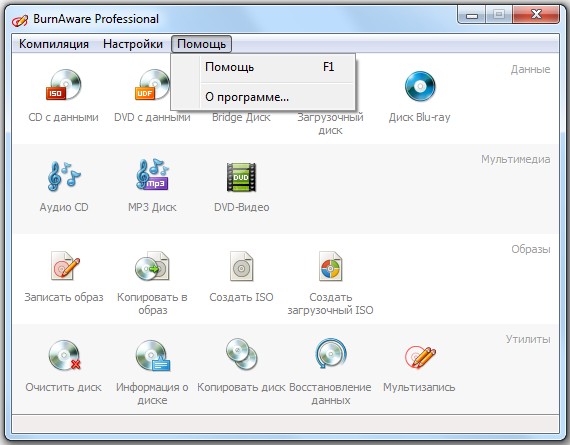Open the DVD с данными UDF icon
Viewport: 570px width, 445px height.
point(152,85)
